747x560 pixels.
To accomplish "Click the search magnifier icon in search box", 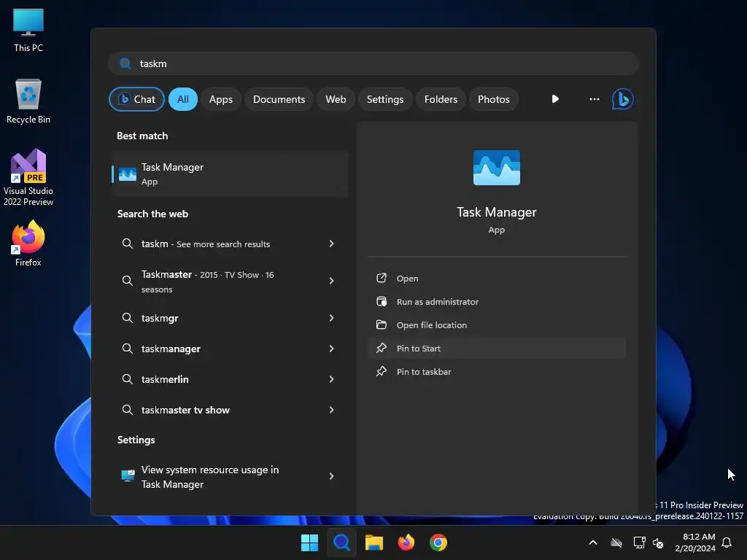I will tap(125, 63).
